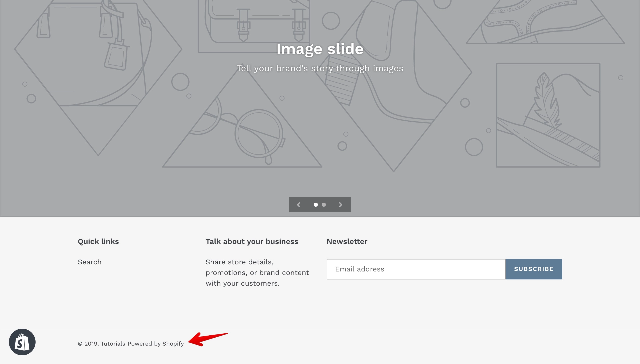640x364 pixels.
Task: Click 'Tell your brand's story through images' text
Action: [320, 68]
